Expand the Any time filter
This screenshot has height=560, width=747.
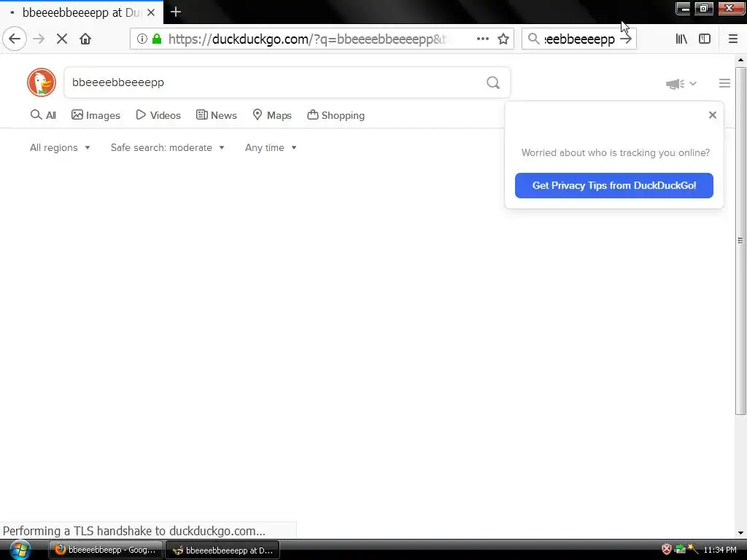271,147
